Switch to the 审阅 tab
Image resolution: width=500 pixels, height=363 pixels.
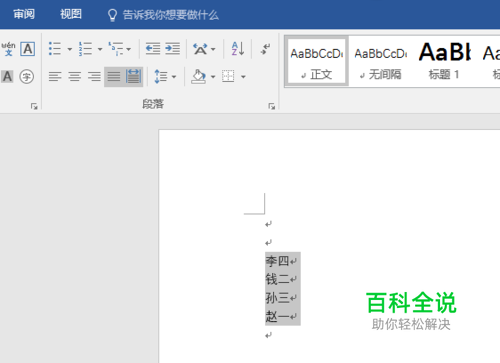tap(24, 14)
